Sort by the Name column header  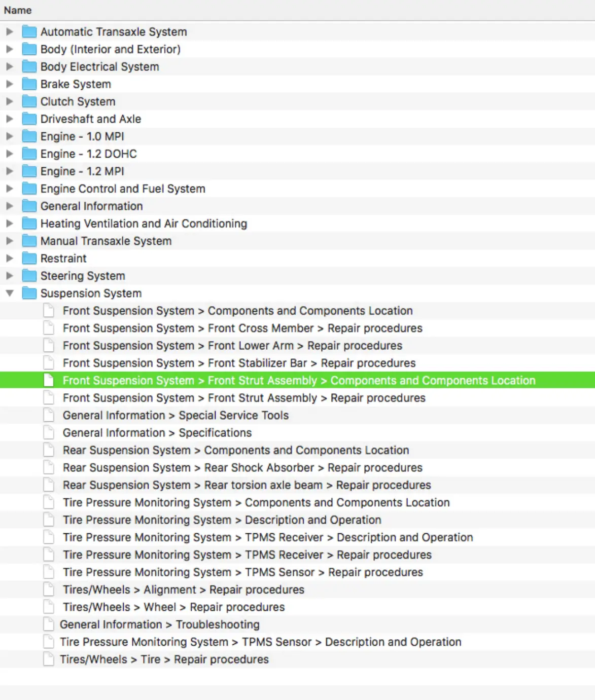18,10
